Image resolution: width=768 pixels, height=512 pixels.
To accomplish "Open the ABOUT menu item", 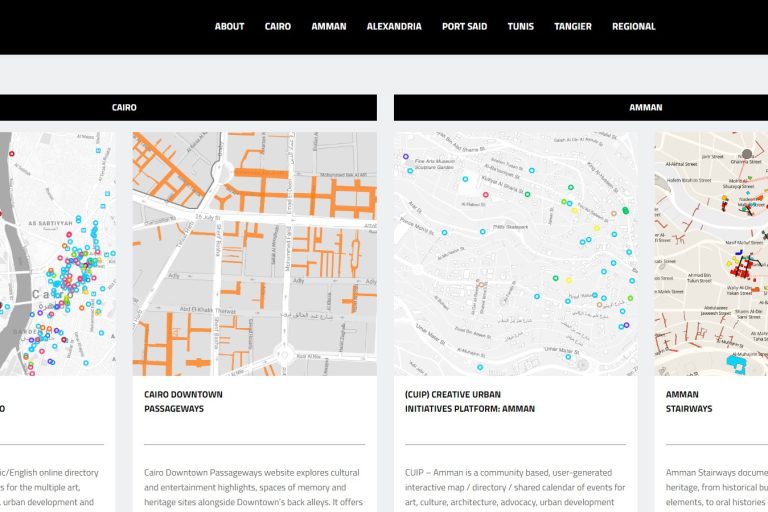I will tap(229, 27).
